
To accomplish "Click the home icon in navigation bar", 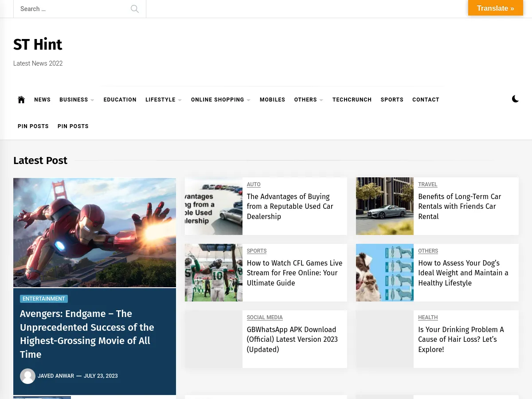I will [21, 100].
